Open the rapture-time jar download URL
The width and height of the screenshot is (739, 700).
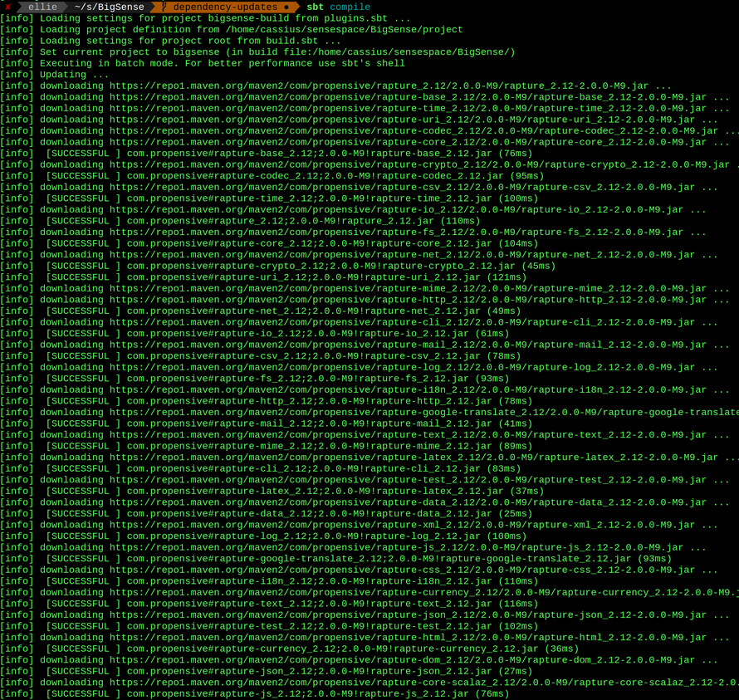point(408,108)
